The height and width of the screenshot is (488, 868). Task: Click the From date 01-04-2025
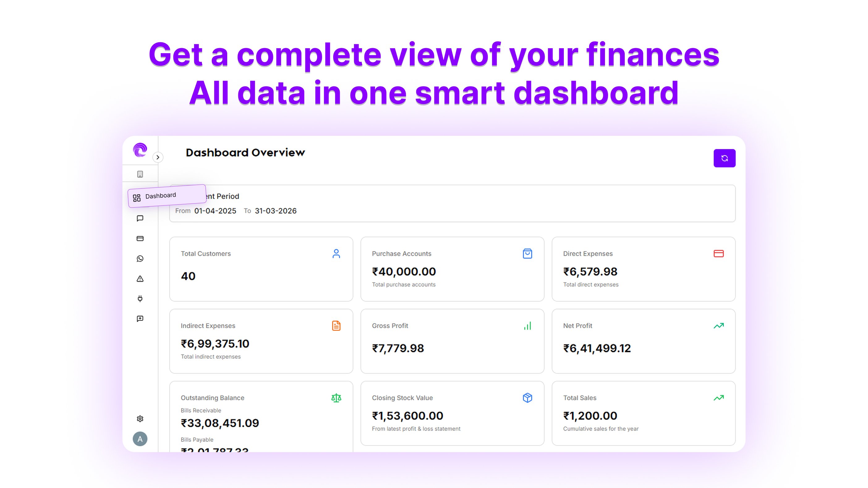tap(215, 211)
